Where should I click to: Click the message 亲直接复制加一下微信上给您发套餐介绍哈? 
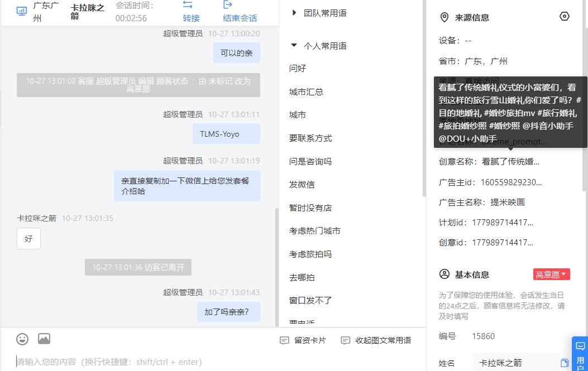click(187, 186)
